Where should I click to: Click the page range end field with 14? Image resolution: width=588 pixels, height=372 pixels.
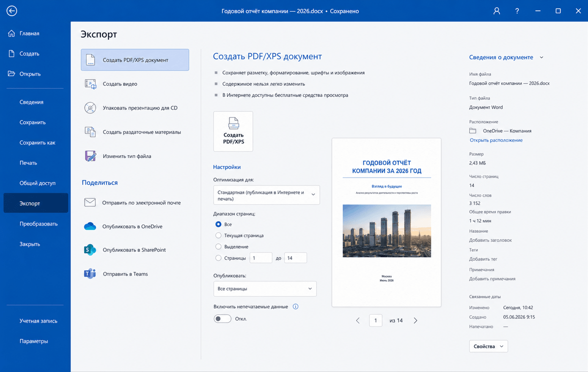pyautogui.click(x=295, y=258)
